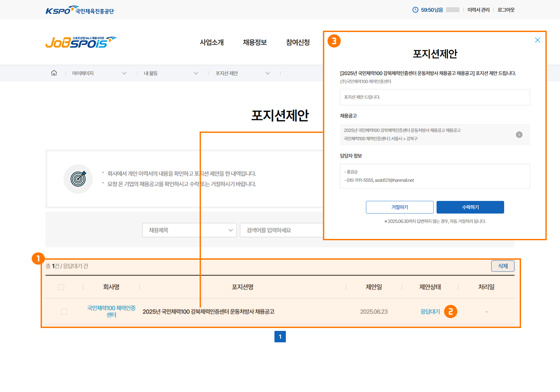560x392 pixels.
Task: Click the arrow icon in 채용공고 box
Action: pos(519,135)
